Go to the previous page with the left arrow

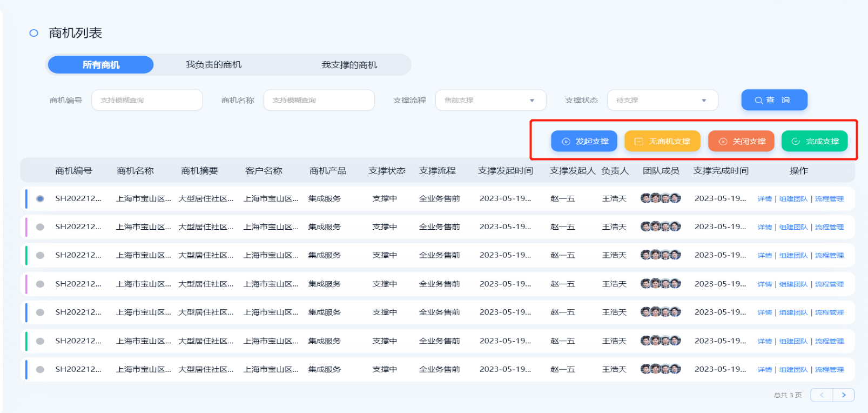tap(822, 395)
